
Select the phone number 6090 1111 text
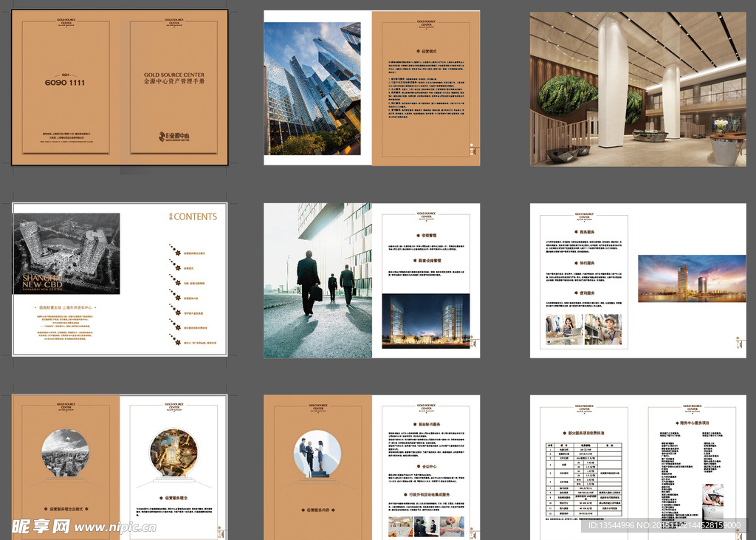(65, 83)
